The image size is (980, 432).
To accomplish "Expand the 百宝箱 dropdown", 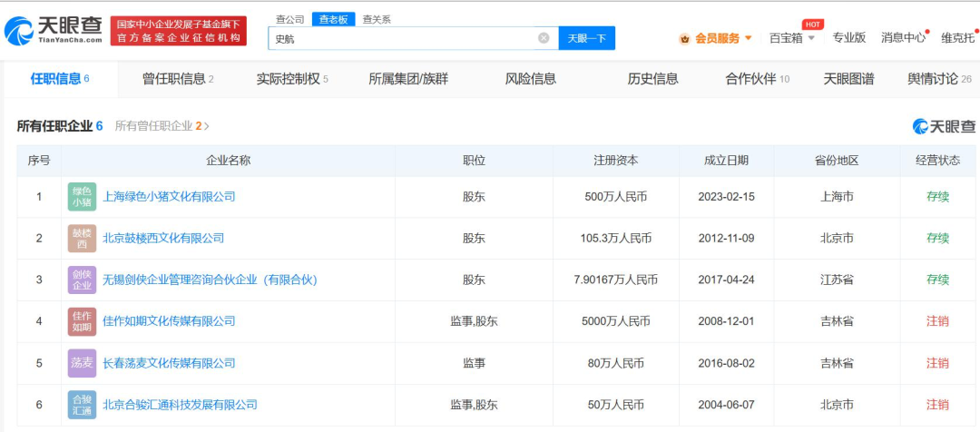I will tap(791, 38).
